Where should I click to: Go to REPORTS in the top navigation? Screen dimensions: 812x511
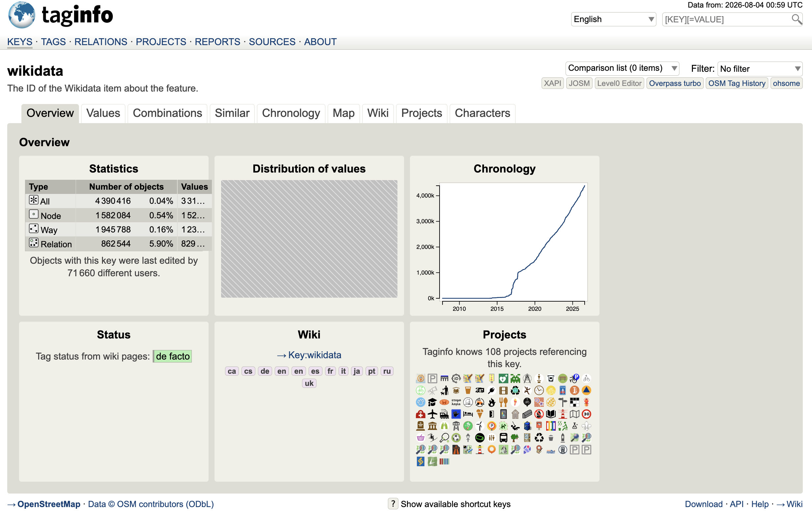pyautogui.click(x=217, y=42)
